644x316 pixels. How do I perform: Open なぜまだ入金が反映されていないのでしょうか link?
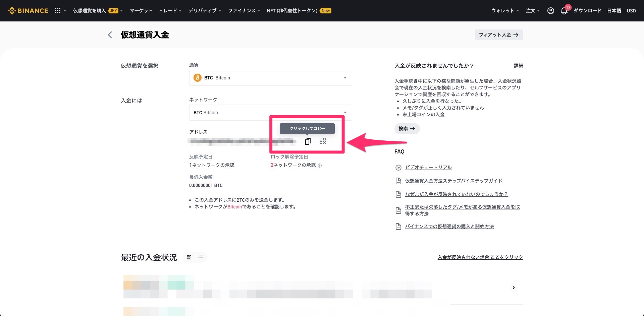click(x=456, y=194)
